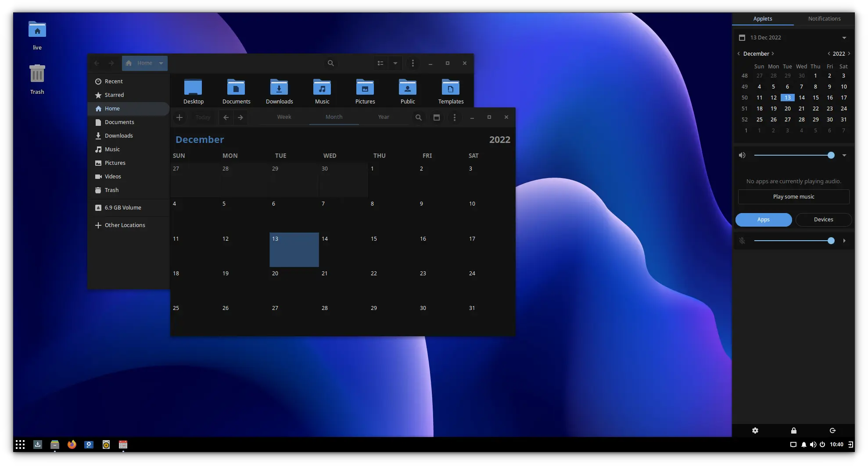The height and width of the screenshot is (466, 868).
Task: Go to previous month in applet calendar
Action: point(739,53)
